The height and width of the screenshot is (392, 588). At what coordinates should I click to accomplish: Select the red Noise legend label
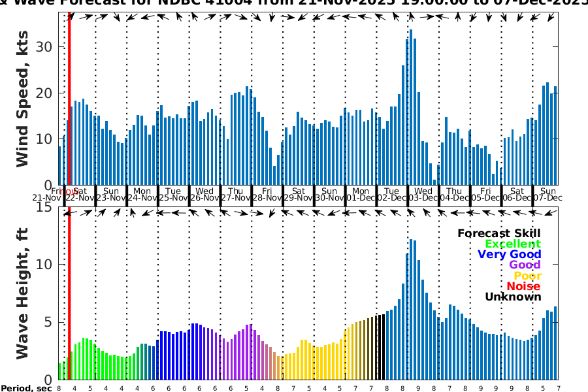[x=524, y=286]
